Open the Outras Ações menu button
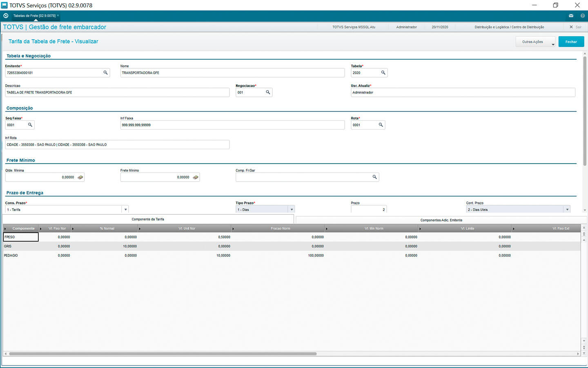The width and height of the screenshot is (588, 368). (x=535, y=42)
